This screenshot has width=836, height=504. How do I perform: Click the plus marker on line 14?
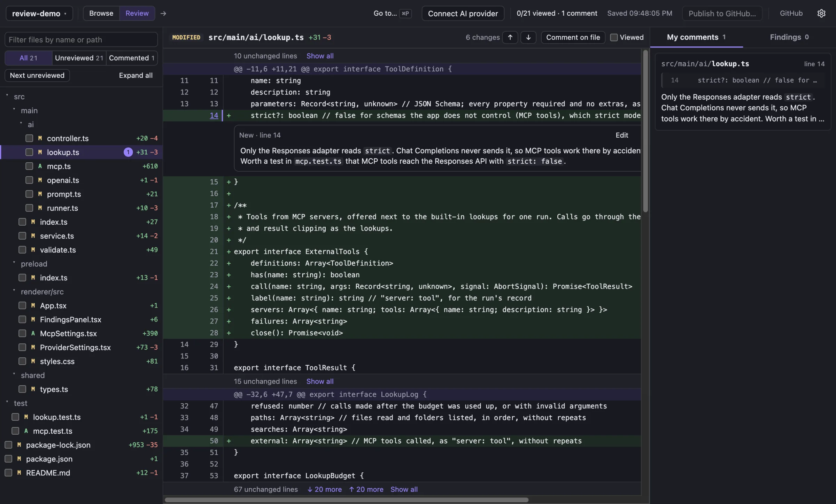pyautogui.click(x=229, y=115)
